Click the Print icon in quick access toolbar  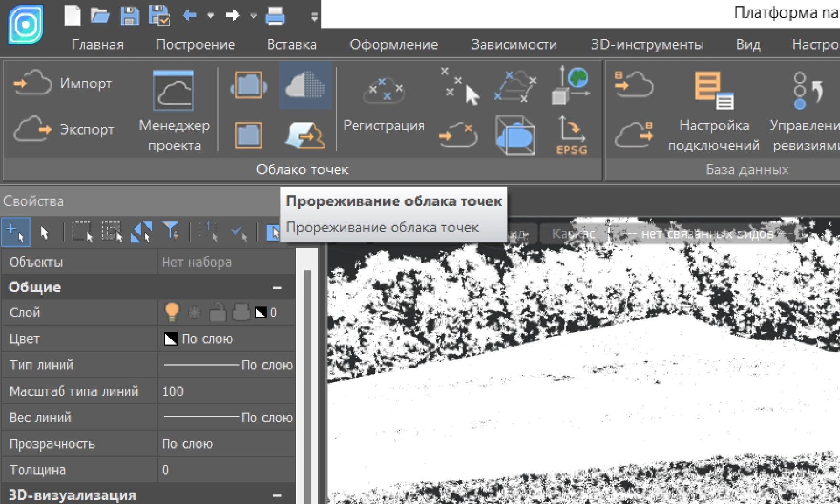point(275,16)
